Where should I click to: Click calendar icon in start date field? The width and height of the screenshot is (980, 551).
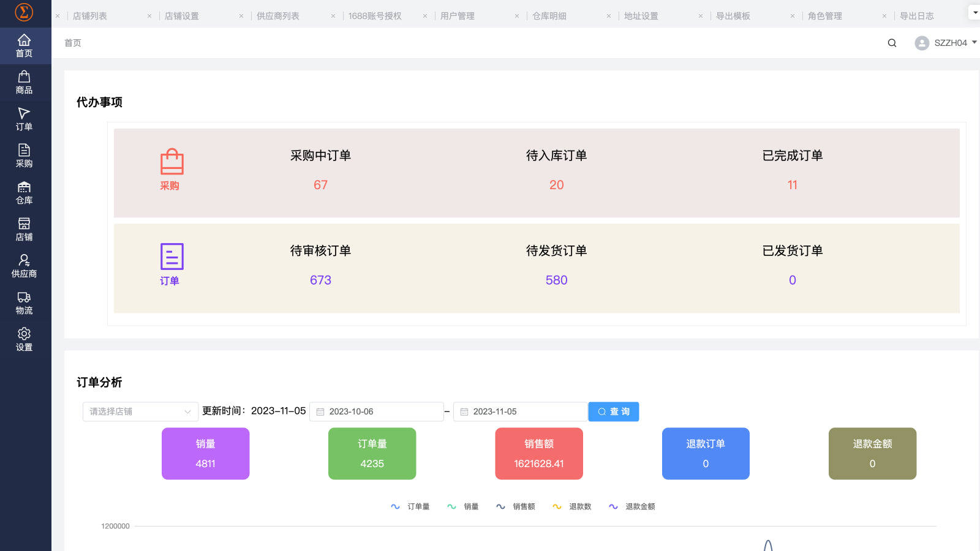point(320,412)
